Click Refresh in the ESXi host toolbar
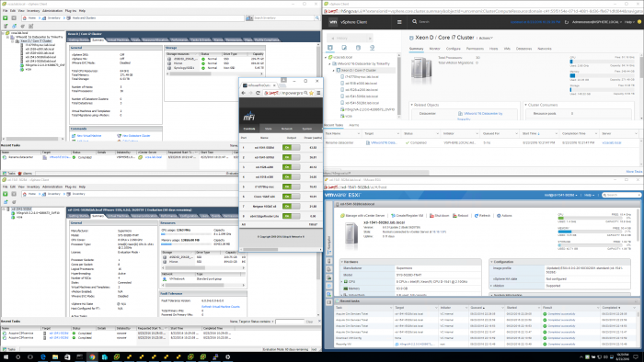This screenshot has width=644, height=362. coord(483,216)
